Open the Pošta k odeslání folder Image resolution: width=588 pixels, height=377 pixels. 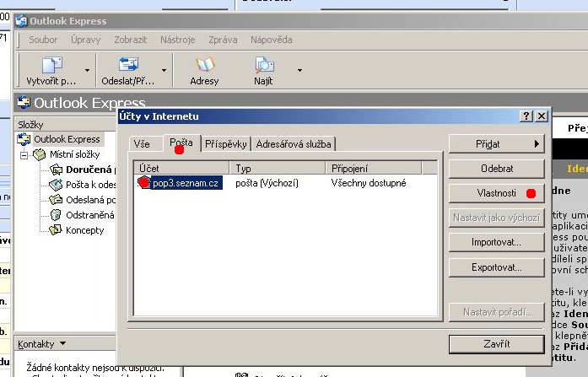coord(90,185)
